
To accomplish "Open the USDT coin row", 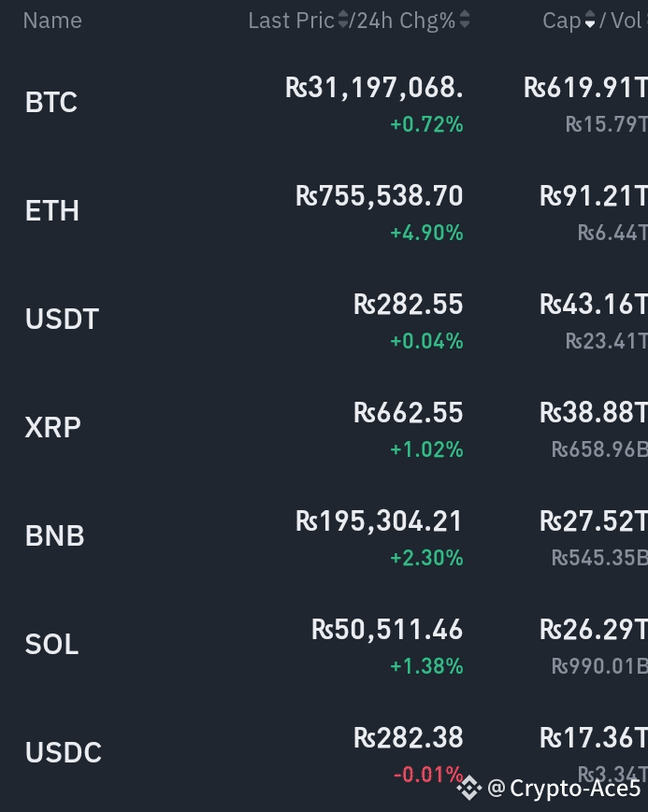I will tap(324, 320).
